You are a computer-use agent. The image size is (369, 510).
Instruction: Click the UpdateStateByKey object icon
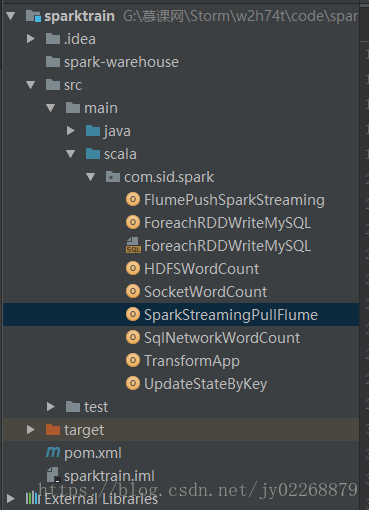133,383
